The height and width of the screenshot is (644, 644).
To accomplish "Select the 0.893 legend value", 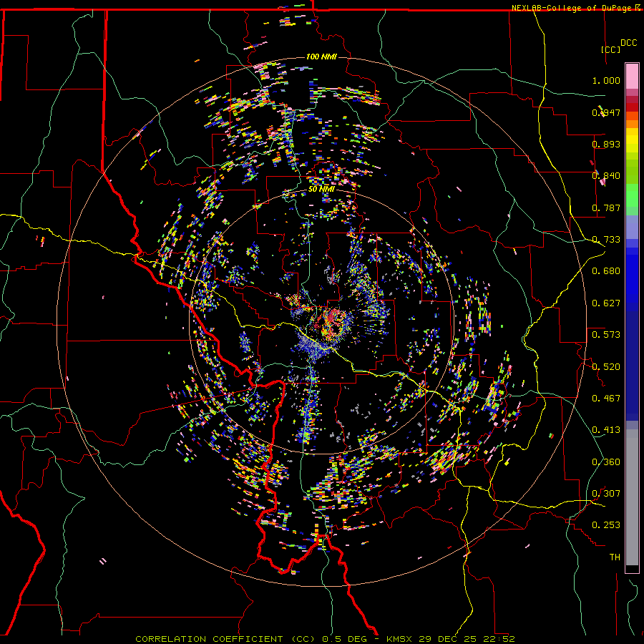I will (x=606, y=144).
